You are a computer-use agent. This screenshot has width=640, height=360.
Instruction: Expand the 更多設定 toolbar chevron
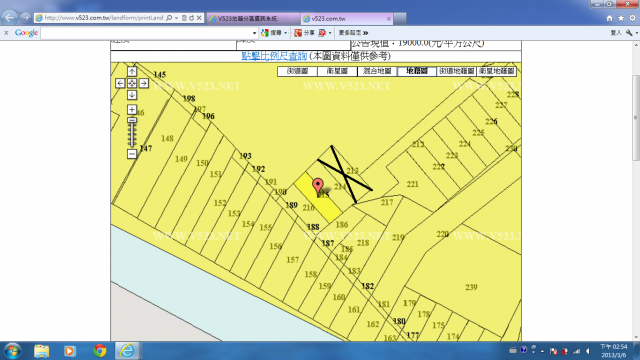(x=365, y=33)
